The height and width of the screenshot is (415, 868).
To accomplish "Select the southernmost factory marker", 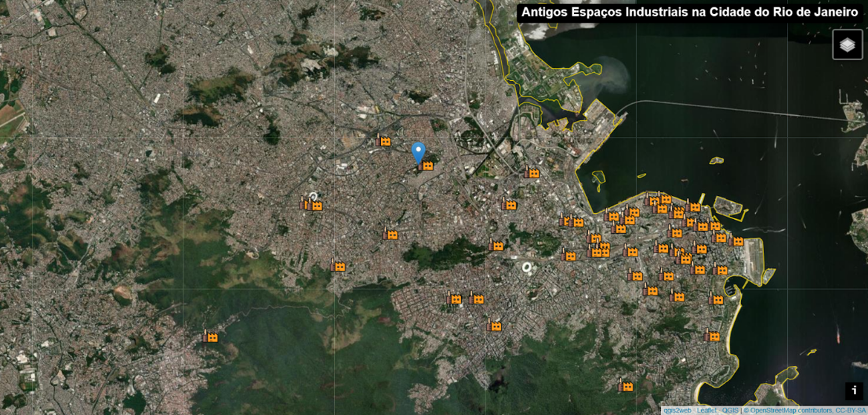I will (625, 386).
